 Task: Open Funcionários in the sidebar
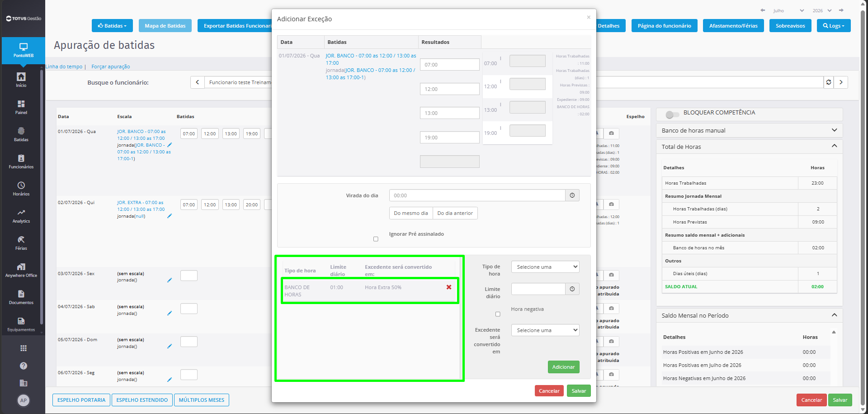click(21, 161)
